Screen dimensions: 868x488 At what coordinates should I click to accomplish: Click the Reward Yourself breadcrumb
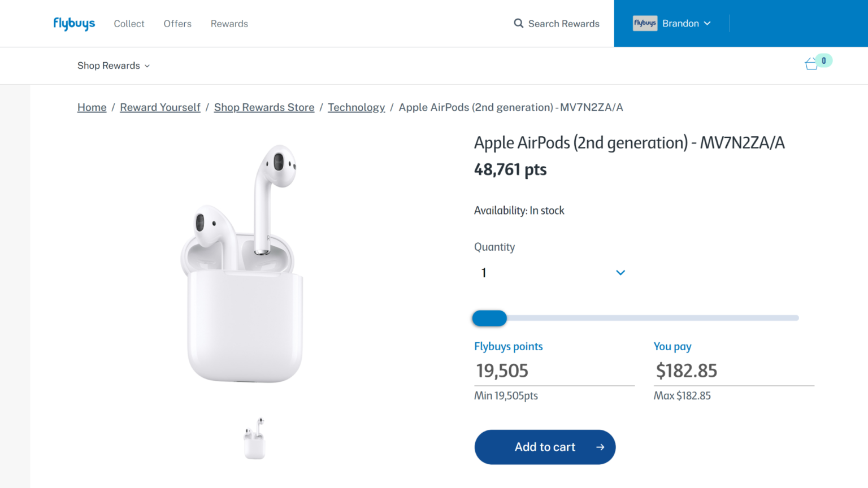(160, 107)
